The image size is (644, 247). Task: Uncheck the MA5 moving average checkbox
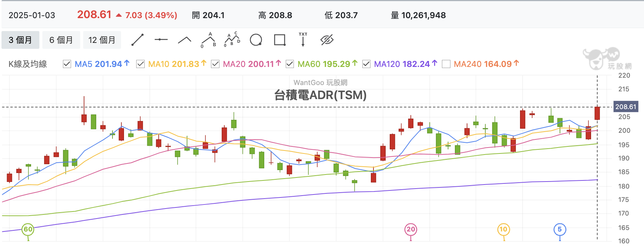point(67,64)
